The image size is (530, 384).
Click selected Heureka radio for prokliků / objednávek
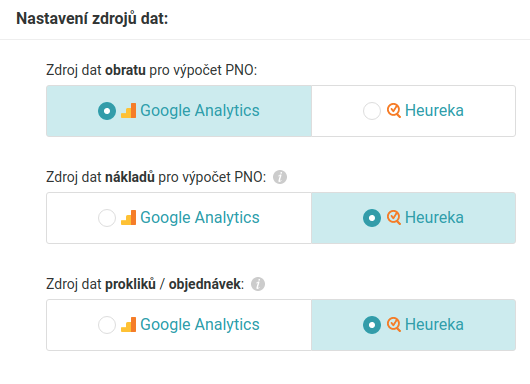pyautogui.click(x=372, y=325)
